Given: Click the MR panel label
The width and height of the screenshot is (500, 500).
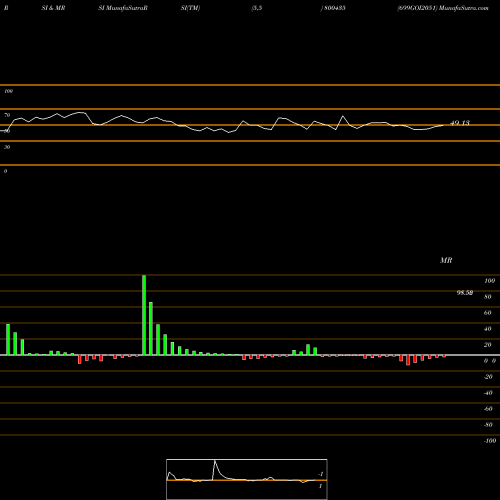Looking at the screenshot, I should pos(446,260).
